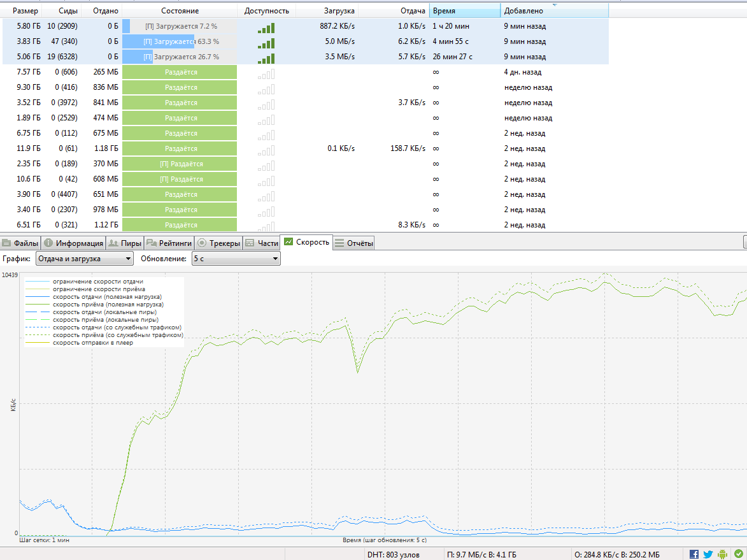747x560 pixels.
Task: Open the Файлы tab
Action: 20,243
